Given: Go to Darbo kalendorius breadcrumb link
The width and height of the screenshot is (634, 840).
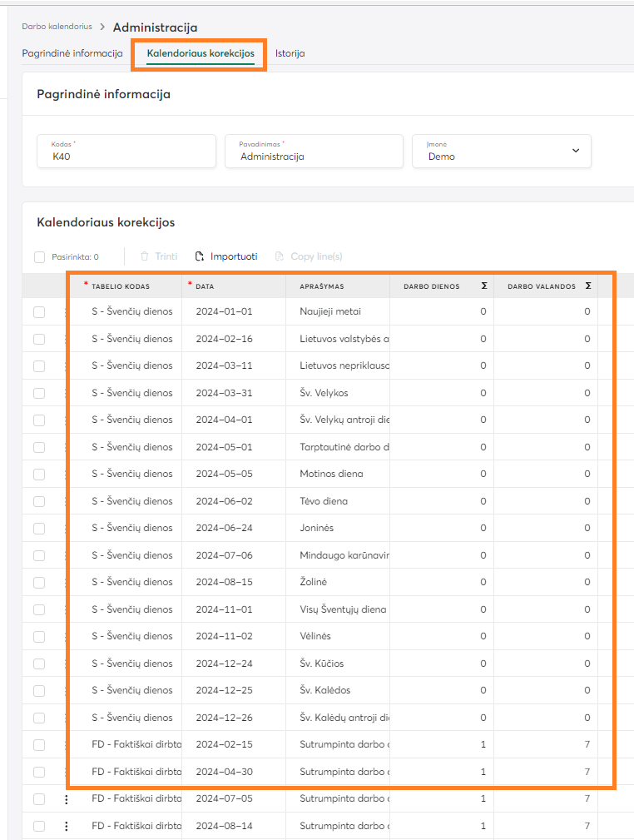Looking at the screenshot, I should point(57,27).
